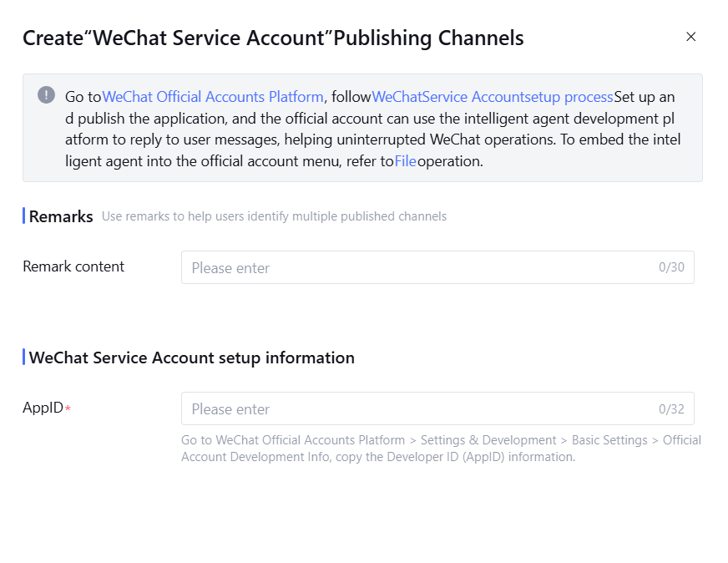The height and width of the screenshot is (563, 728).
Task: Open WeChat Official Accounts Platform link
Action: [x=212, y=96]
